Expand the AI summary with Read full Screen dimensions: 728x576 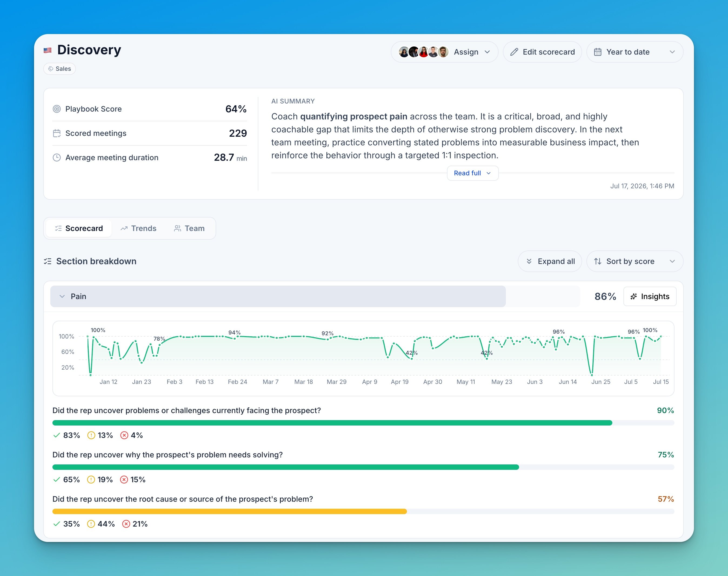pos(473,173)
